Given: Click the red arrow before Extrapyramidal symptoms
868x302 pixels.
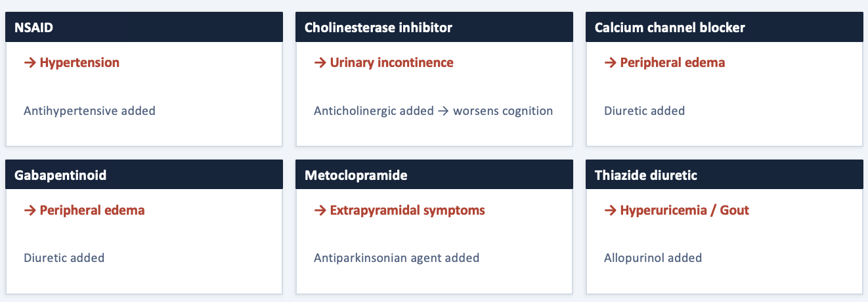Looking at the screenshot, I should pyautogui.click(x=320, y=211).
